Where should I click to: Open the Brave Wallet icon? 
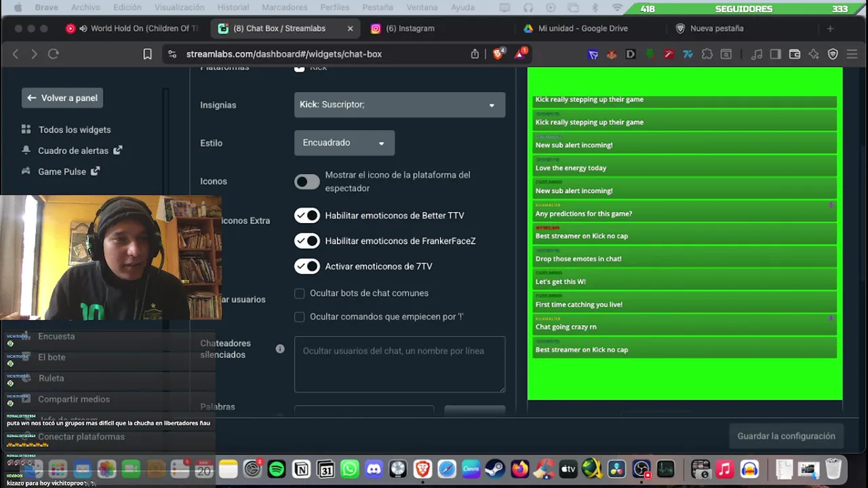click(795, 54)
